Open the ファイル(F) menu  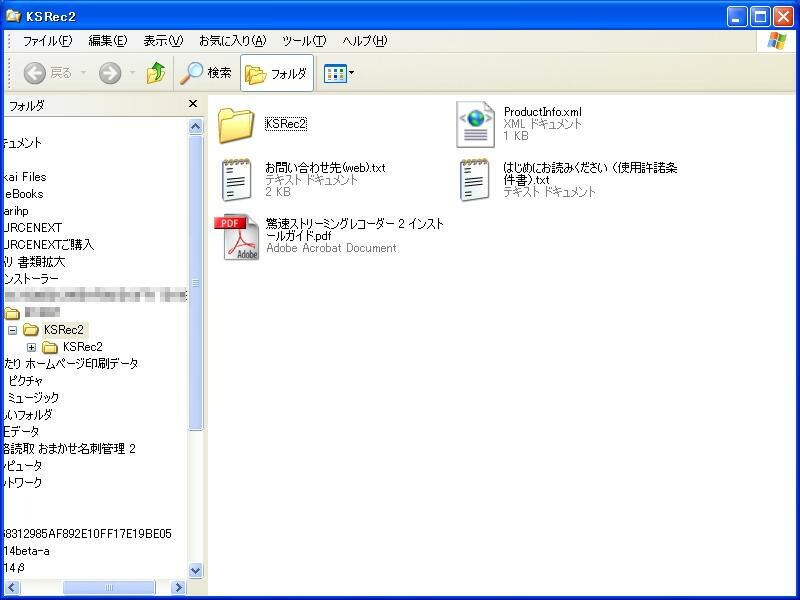[x=47, y=41]
